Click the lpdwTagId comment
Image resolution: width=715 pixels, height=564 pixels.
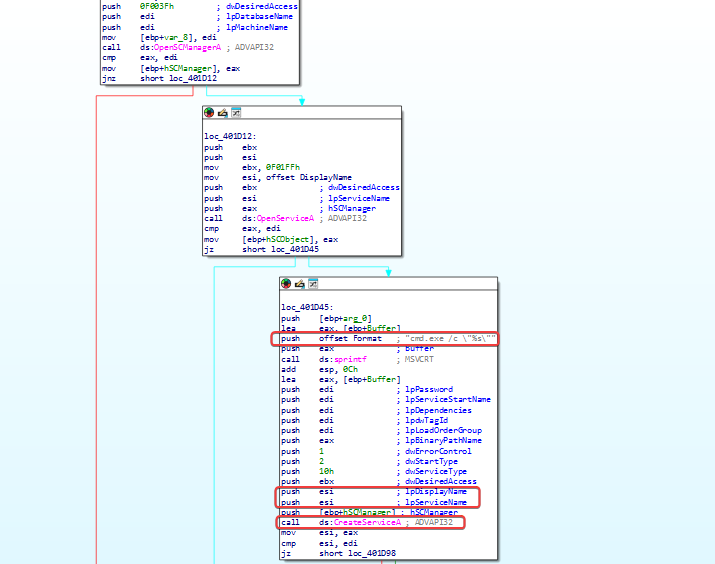(426, 420)
